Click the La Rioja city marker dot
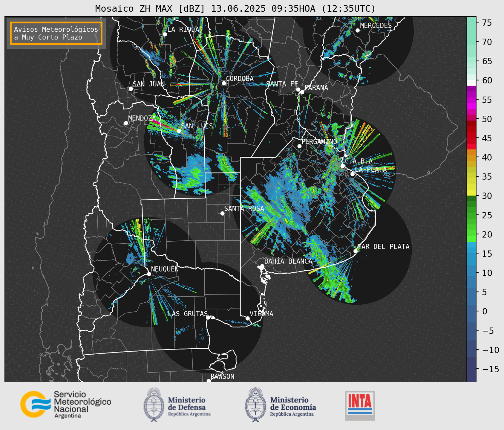Screen dimensions: 504x430 tap(165, 34)
